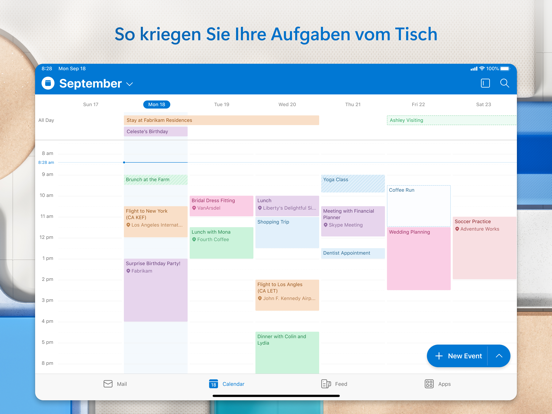Select Sat 23 day header
Viewport: 552px width, 414px height.
click(483, 104)
